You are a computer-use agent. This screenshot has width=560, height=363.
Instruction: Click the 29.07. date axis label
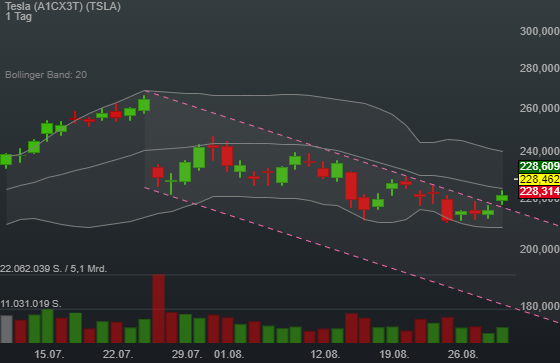click(187, 354)
